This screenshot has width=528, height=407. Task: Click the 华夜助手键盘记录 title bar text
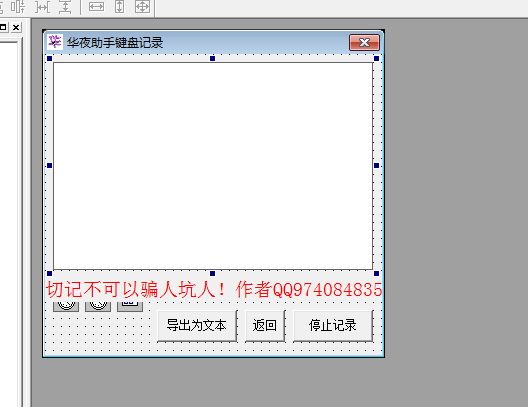(114, 43)
